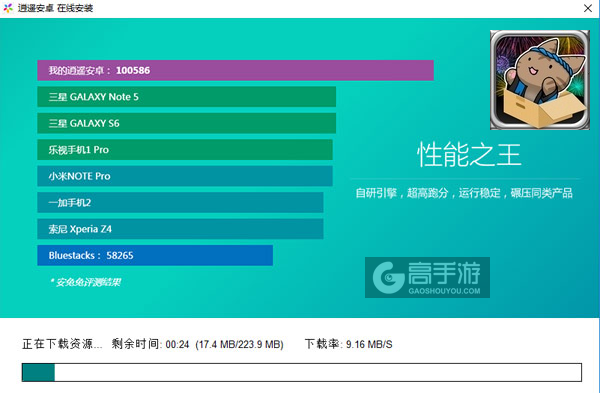600x393 pixels.
Task: Click the colorful app logo in title bar
Action: coord(8,8)
